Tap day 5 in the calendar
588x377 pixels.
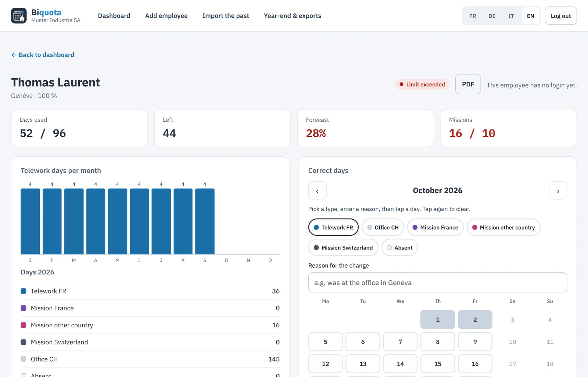coord(326,342)
